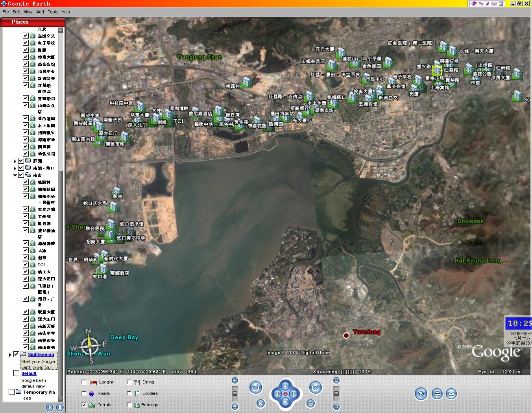Open the View menu
The height and width of the screenshot is (413, 532).
pyautogui.click(x=28, y=12)
